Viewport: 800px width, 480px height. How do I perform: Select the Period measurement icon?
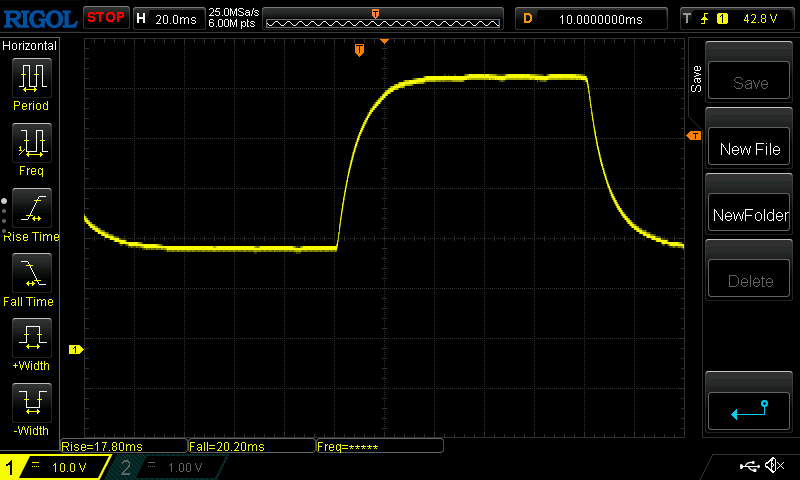(x=31, y=78)
